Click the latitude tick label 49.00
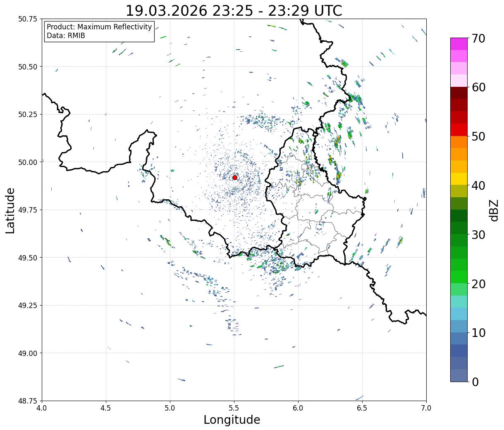Screen dimensions: 504x430 coord(28,353)
